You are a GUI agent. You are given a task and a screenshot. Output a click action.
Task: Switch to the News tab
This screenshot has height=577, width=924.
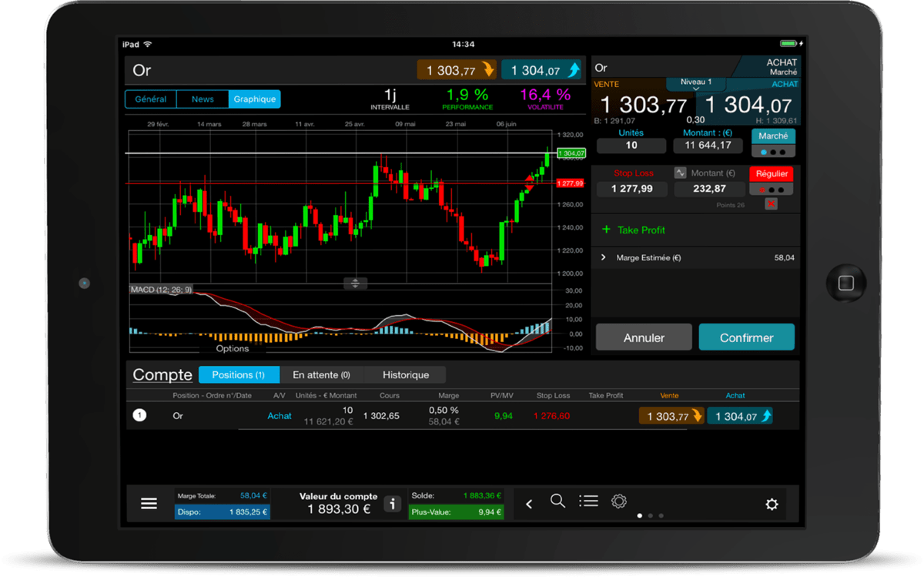[203, 99]
